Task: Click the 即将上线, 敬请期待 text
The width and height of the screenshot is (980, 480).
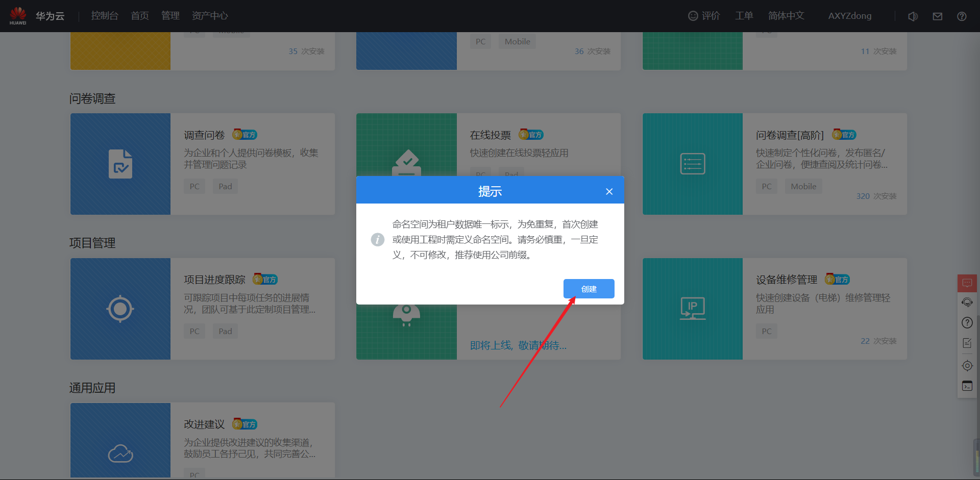Action: [518, 346]
